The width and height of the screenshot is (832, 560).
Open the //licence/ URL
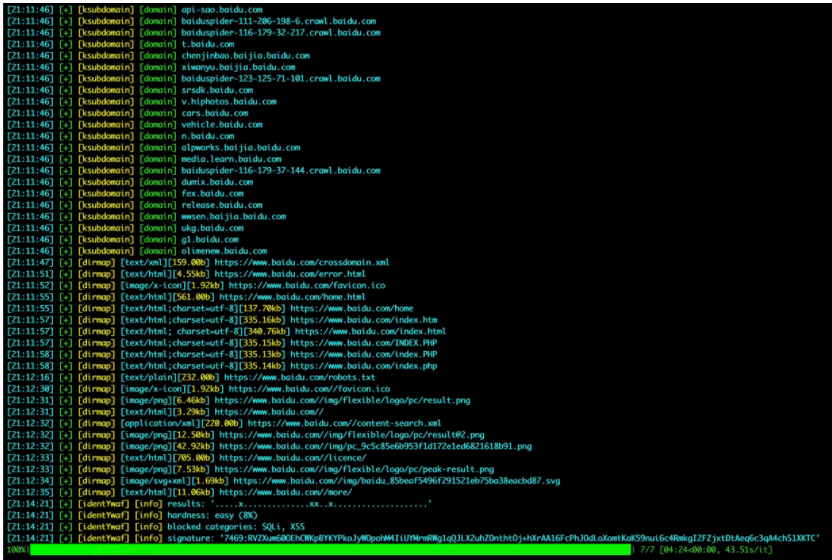293,458
